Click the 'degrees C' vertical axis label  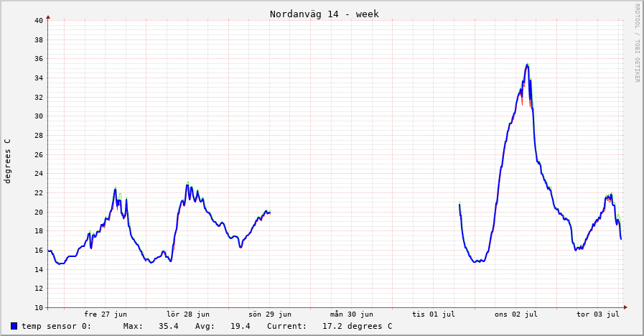click(x=7, y=161)
